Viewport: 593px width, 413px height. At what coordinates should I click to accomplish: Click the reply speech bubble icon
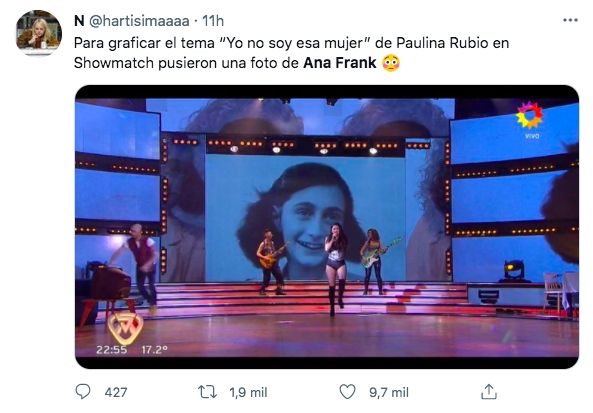[83, 391]
